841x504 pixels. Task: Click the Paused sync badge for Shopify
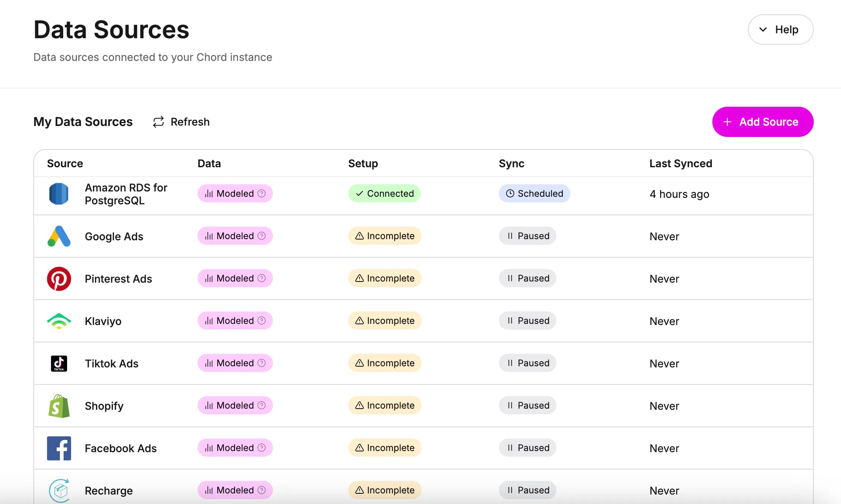(x=527, y=405)
